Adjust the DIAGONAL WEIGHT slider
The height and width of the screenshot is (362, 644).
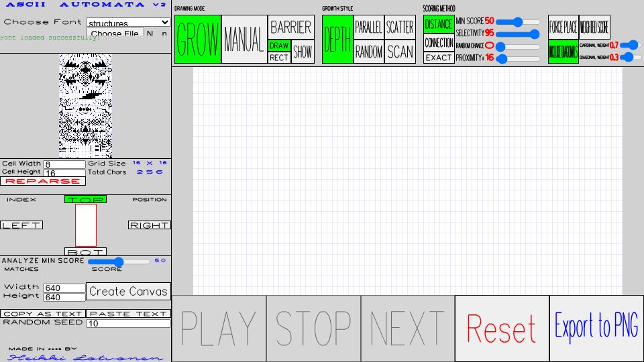631,57
